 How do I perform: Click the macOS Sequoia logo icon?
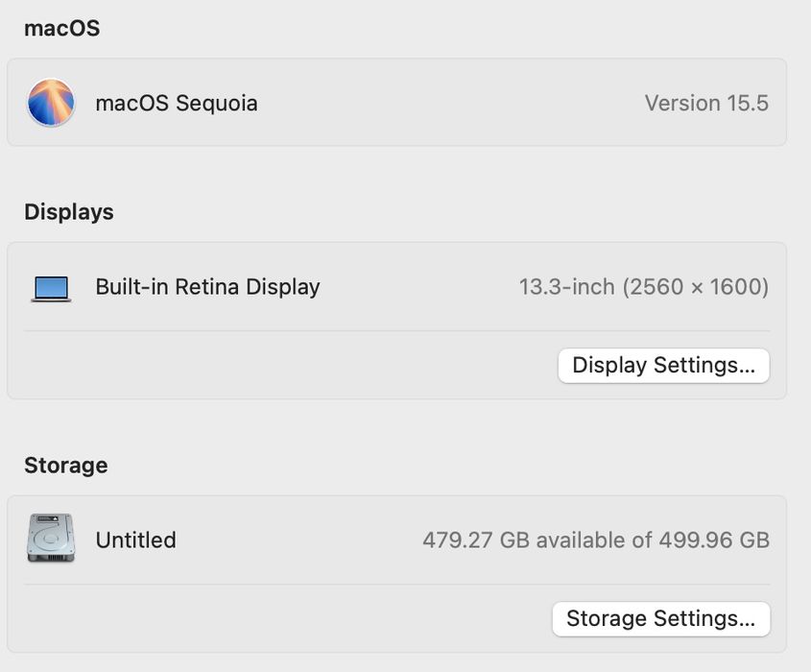click(51, 103)
